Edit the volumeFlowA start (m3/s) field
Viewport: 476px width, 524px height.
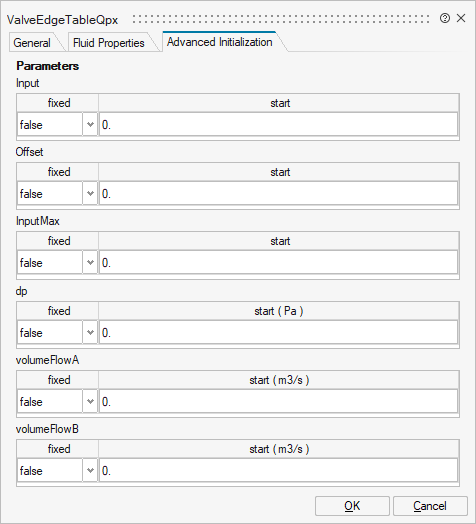[x=278, y=401]
